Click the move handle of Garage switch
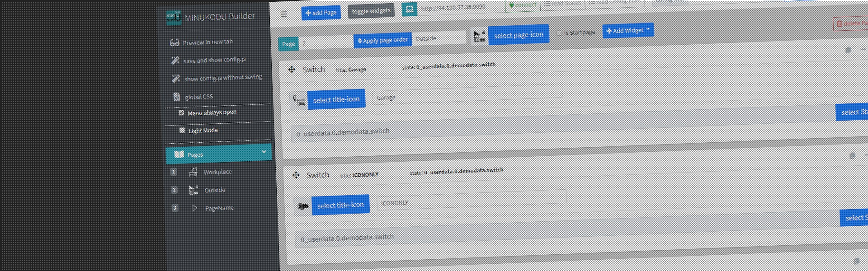 click(x=292, y=70)
